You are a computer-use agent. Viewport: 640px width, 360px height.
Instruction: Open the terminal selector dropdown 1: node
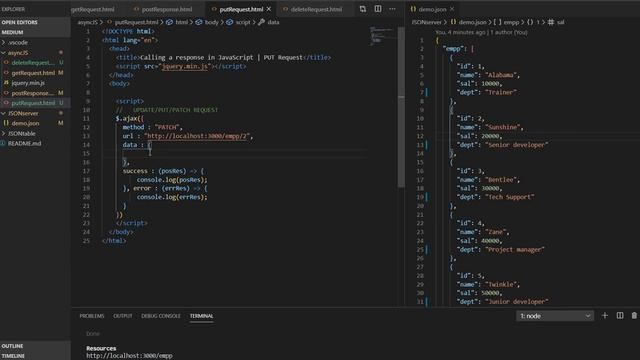point(555,316)
